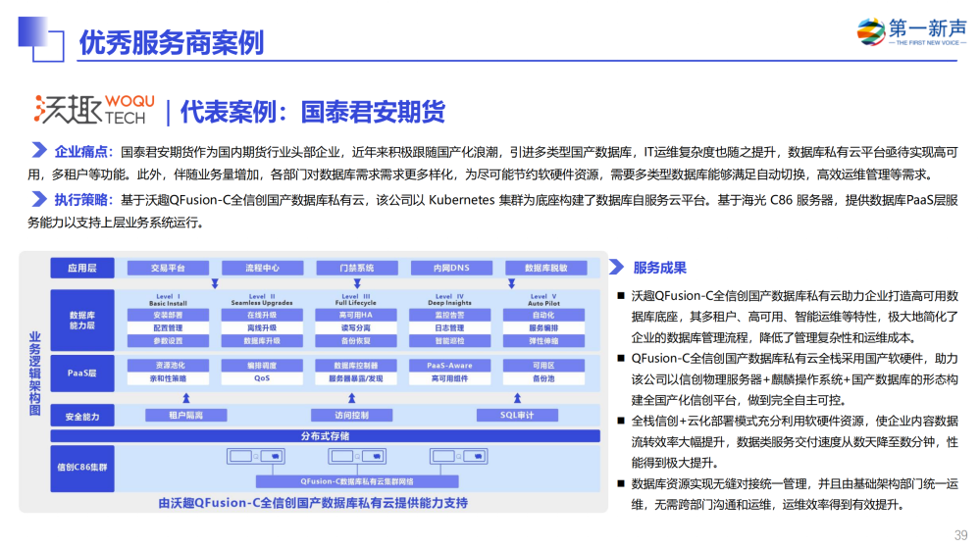Click the SQL审计 box

pyautogui.click(x=518, y=416)
